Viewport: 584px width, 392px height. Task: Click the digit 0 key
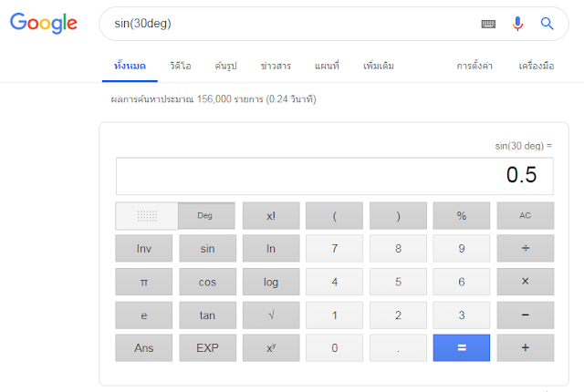[x=335, y=347]
